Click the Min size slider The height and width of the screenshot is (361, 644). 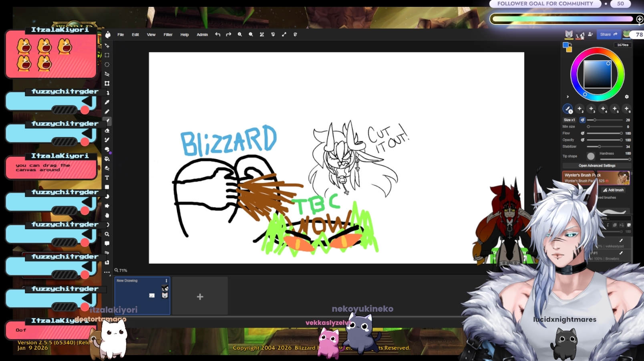pos(605,127)
